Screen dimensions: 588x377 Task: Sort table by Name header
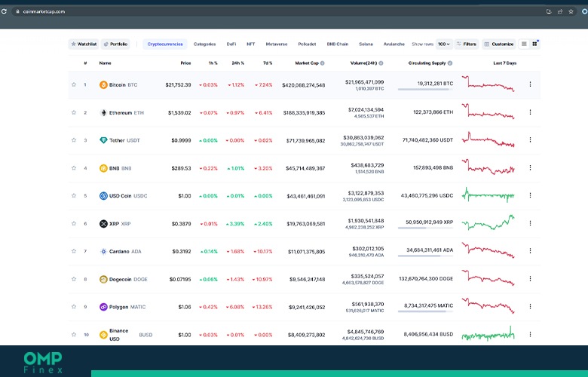[x=106, y=63]
